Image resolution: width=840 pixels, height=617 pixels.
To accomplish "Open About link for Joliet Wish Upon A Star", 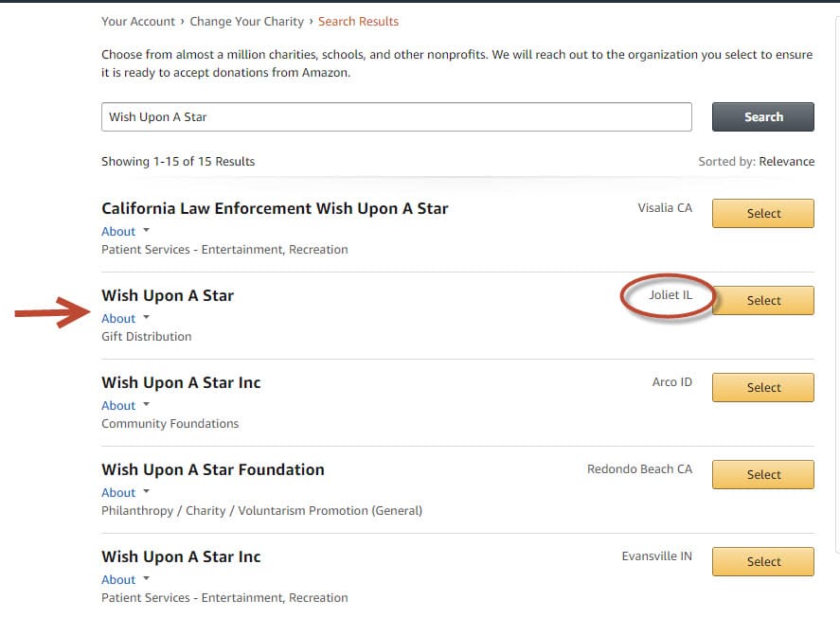I will click(118, 318).
